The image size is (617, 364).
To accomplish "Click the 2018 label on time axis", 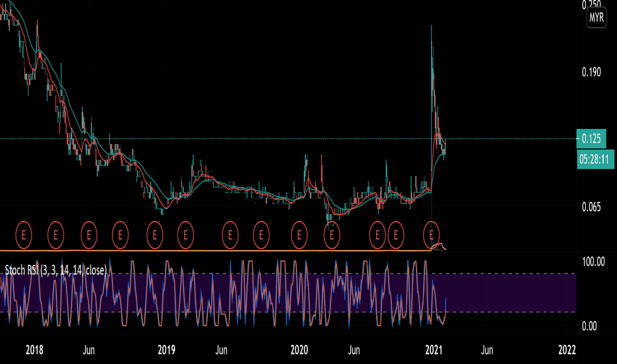I will pos(34,350).
